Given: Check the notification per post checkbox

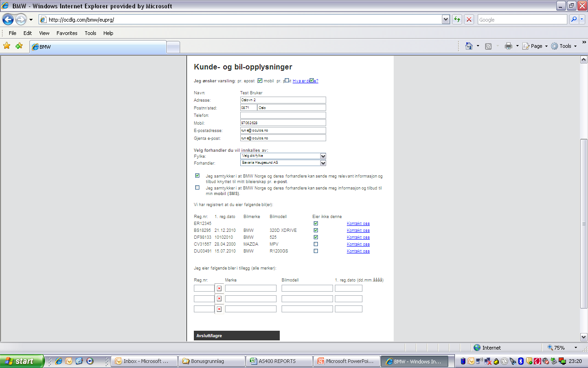Looking at the screenshot, I should coord(287,80).
